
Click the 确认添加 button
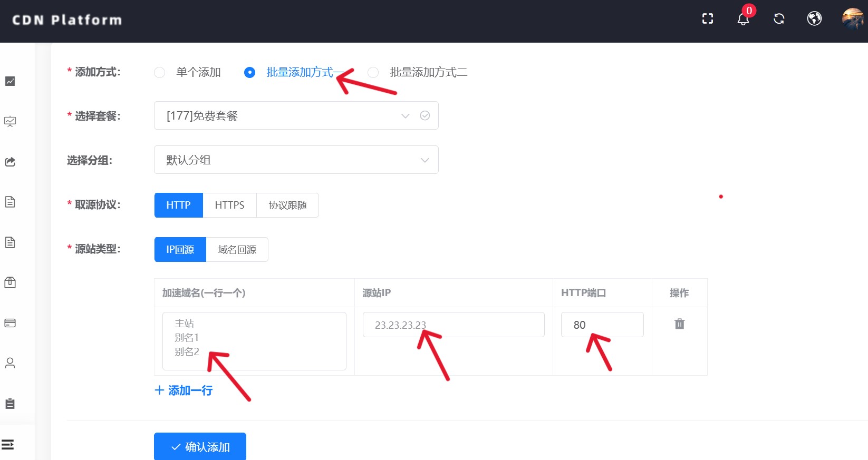200,447
